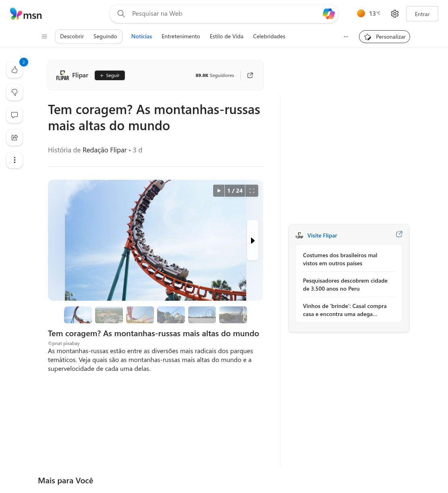Image resolution: width=448 pixels, height=493 pixels.
Task: Follow Flipar with the Seguir button
Action: [x=110, y=75]
